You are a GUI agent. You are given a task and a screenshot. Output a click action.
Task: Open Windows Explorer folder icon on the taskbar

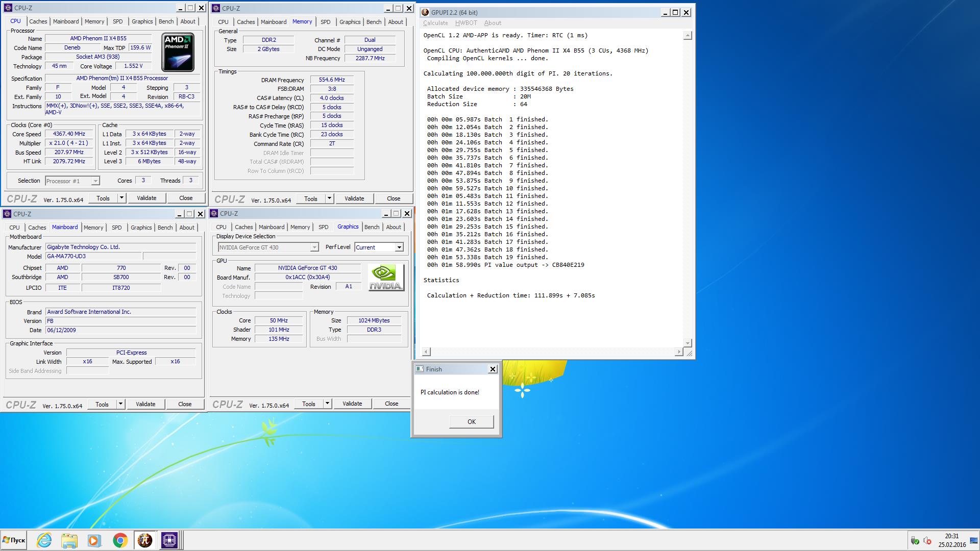pos(69,540)
